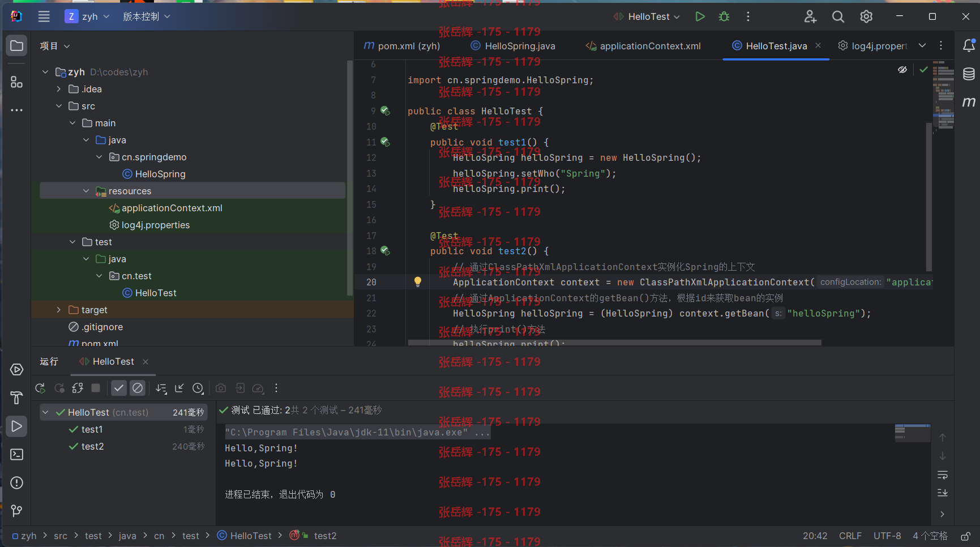
Task: Open Project tool window folder icon
Action: point(16,46)
